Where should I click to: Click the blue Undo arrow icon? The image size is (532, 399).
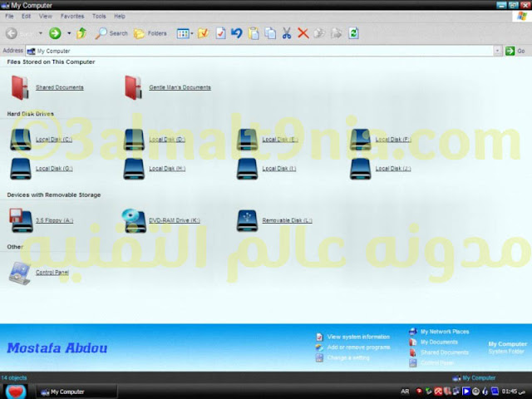click(x=236, y=33)
